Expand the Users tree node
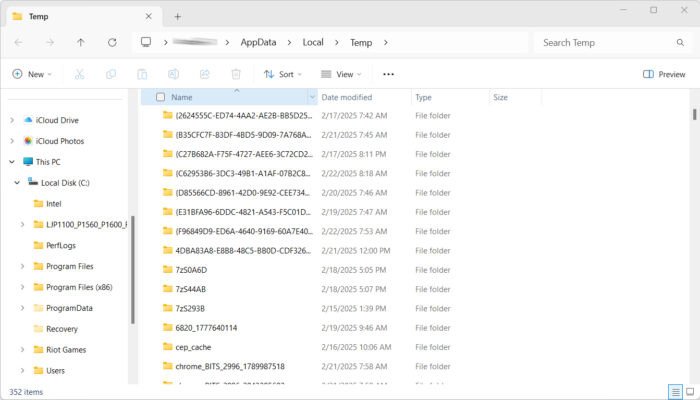The image size is (700, 400). 22,371
